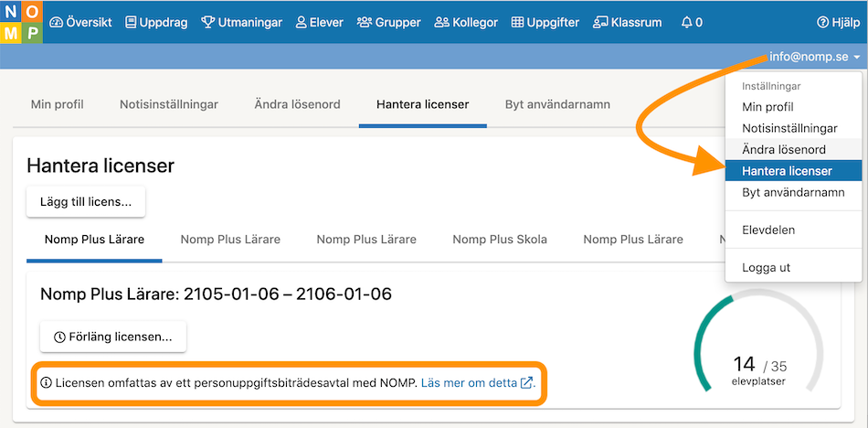The height and width of the screenshot is (428, 868).
Task: Open Uppgifter in the navigation bar
Action: click(x=545, y=22)
